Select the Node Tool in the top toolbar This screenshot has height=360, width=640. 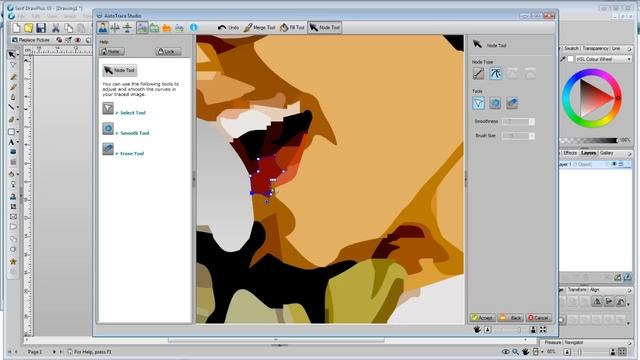324,27
